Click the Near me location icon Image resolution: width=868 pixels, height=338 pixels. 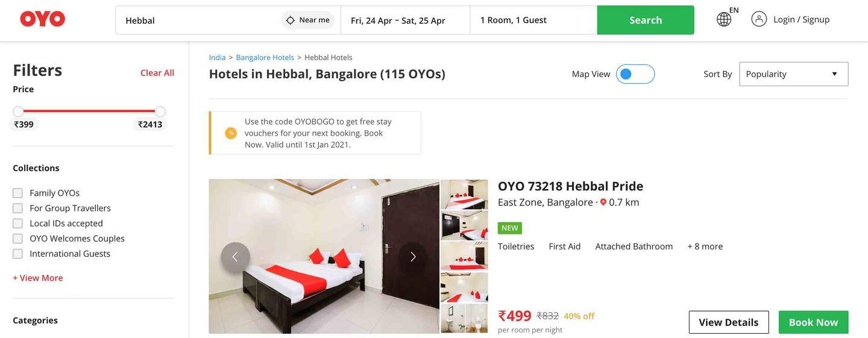(290, 20)
